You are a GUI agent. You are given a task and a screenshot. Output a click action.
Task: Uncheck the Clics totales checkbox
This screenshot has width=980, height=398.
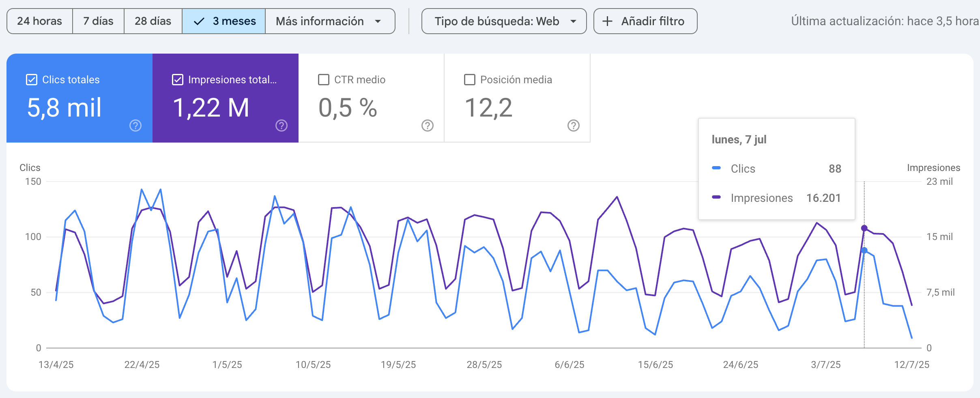32,80
